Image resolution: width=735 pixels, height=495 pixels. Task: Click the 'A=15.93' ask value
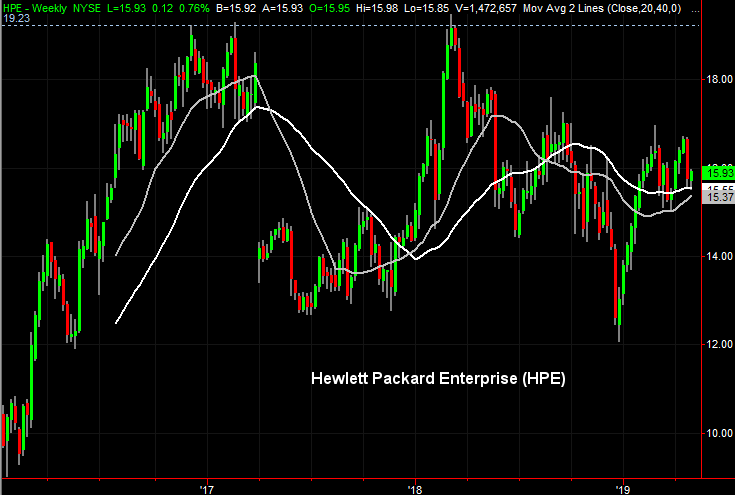pyautogui.click(x=282, y=8)
